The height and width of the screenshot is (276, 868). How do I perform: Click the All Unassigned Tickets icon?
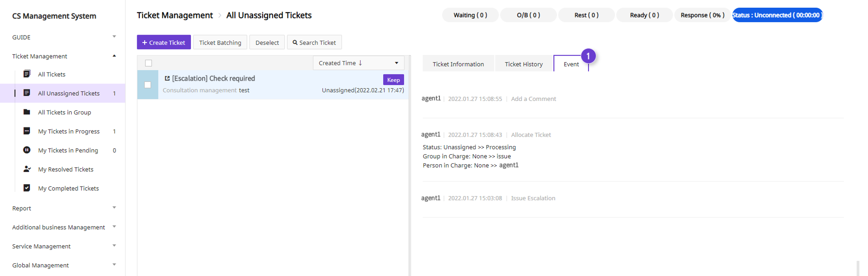(26, 93)
